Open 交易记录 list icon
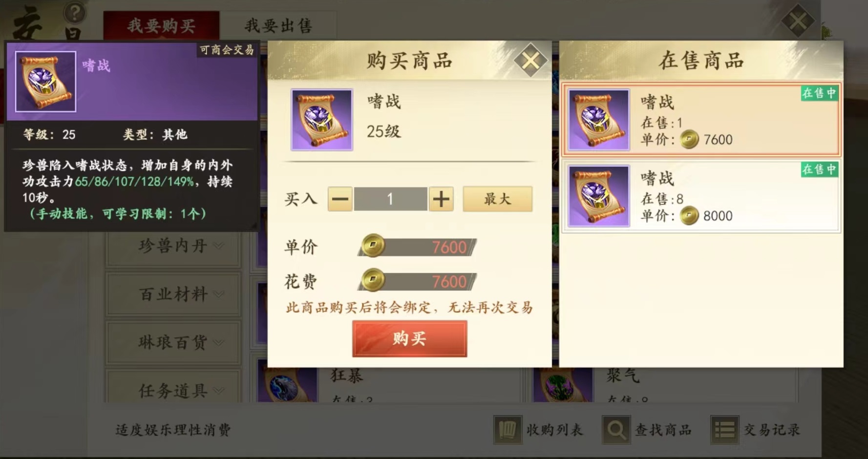868x459 pixels. pyautogui.click(x=724, y=430)
